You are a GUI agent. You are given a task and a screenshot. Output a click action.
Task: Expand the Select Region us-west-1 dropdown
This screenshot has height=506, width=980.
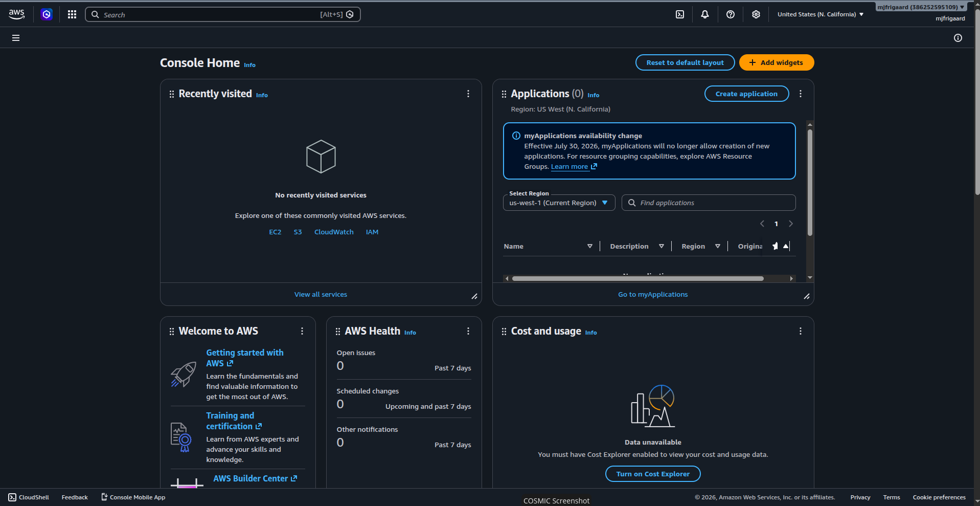tap(559, 203)
